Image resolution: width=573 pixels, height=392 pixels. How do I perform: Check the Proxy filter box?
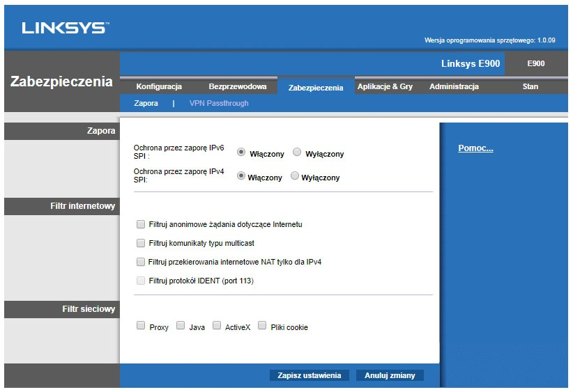pyautogui.click(x=141, y=325)
